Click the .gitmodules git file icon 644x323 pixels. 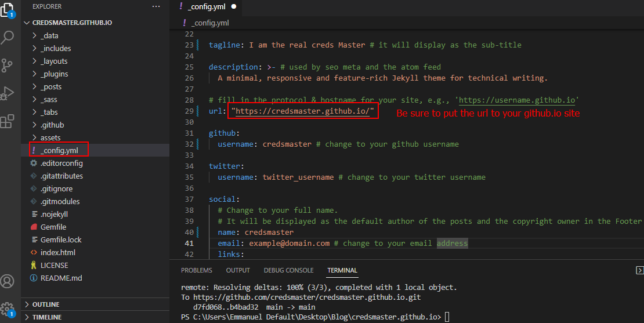pos(34,202)
